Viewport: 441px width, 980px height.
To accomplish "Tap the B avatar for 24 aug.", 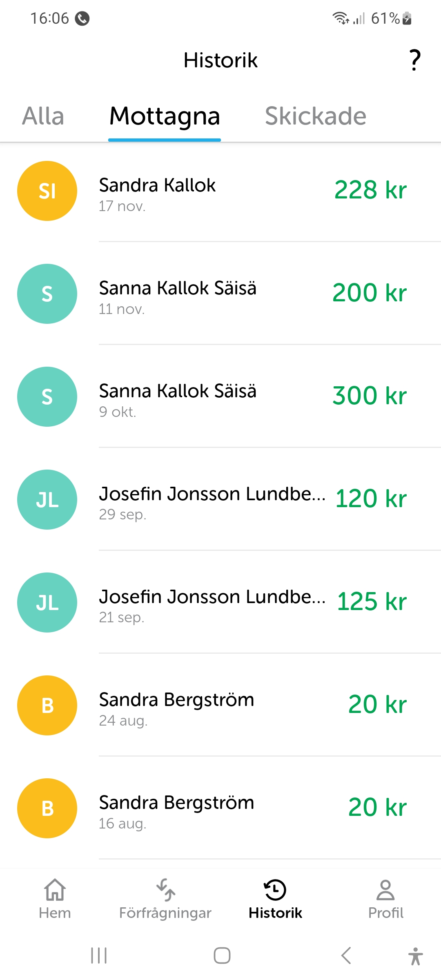I will click(47, 706).
